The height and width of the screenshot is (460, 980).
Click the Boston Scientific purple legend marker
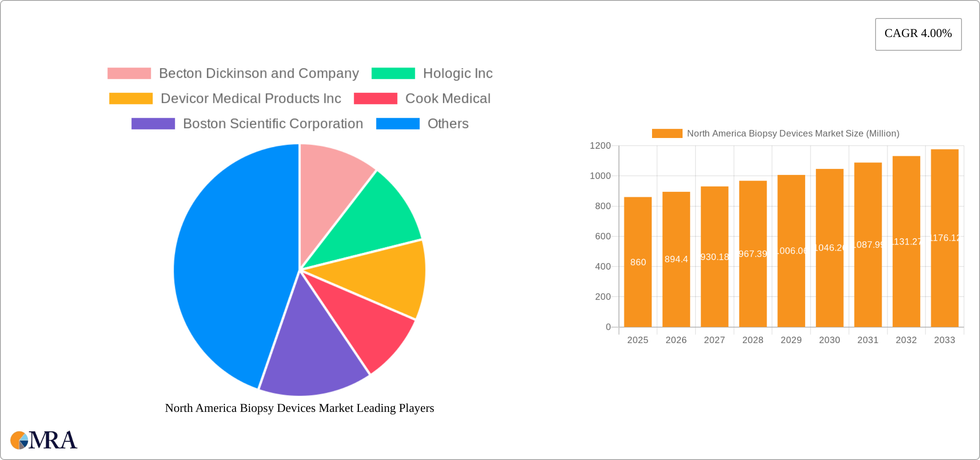point(153,124)
